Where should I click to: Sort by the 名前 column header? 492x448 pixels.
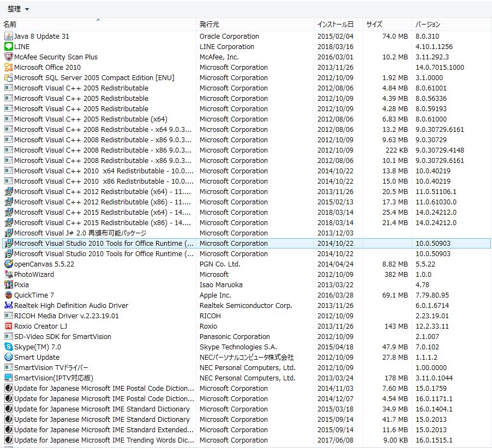[98, 25]
